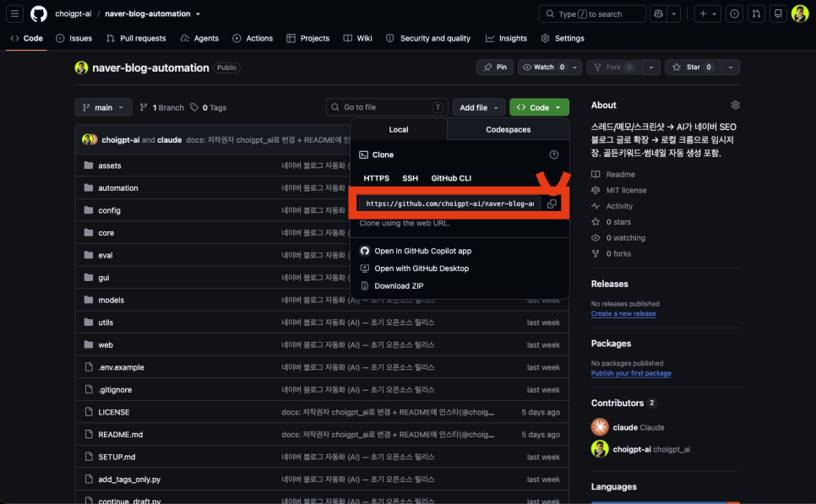Focus the 'Type / to search' box
Image resolution: width=816 pixels, height=504 pixels.
coord(592,14)
